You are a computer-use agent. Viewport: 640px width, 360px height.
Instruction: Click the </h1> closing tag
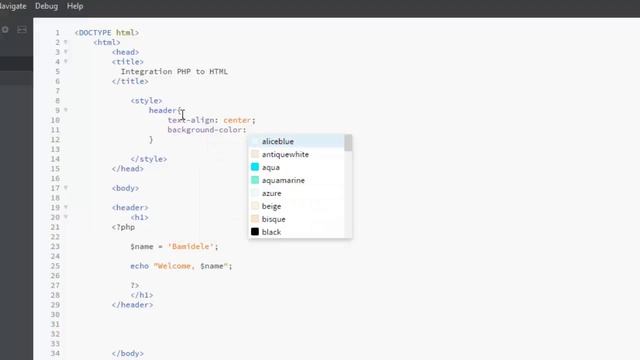click(142, 295)
